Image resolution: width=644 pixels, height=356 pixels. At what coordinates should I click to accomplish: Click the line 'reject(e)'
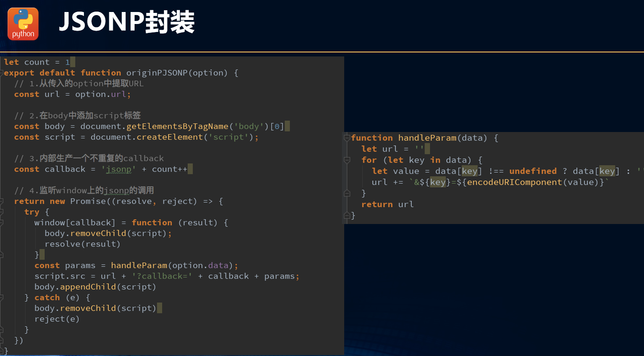point(57,319)
